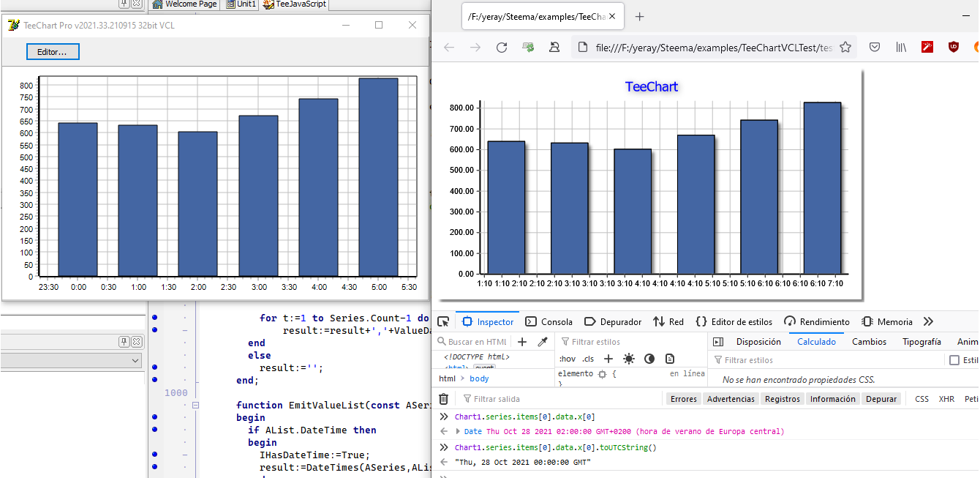Toggle print media simulation icon

[x=670, y=359]
